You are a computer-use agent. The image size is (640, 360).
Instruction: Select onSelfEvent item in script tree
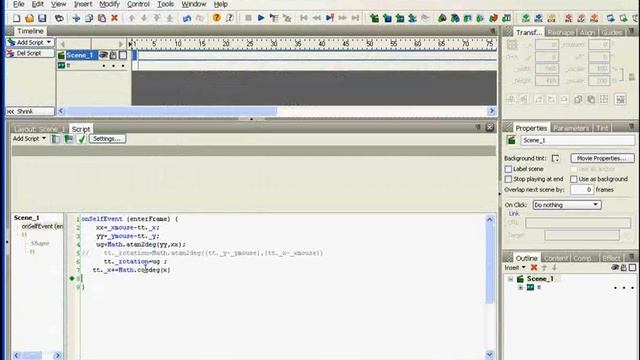[42, 226]
